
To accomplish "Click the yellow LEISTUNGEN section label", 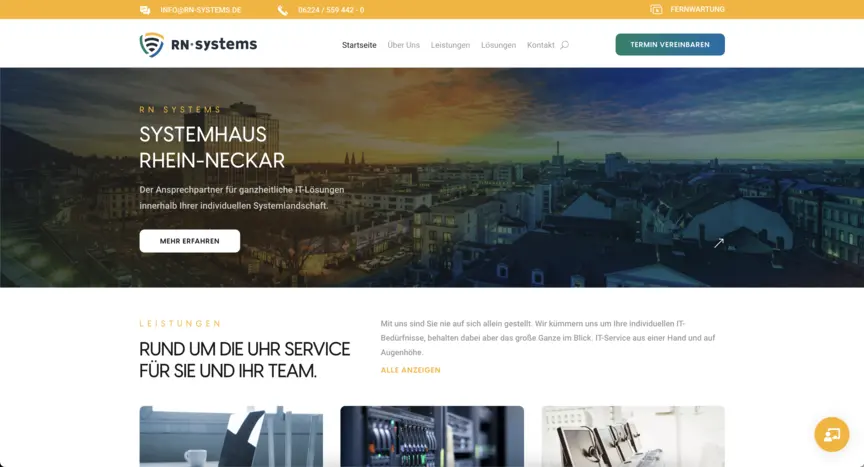I will coord(180,324).
